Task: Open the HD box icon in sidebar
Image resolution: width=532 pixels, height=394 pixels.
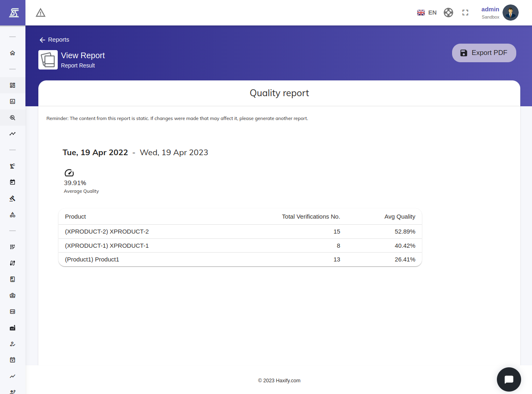Action: (13, 312)
